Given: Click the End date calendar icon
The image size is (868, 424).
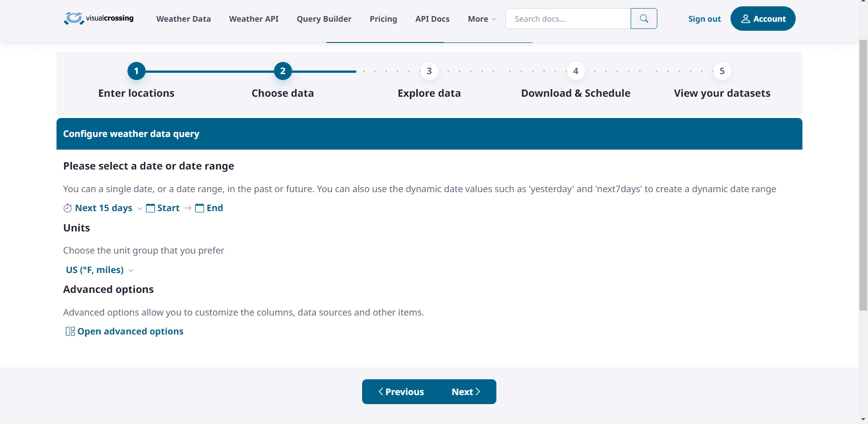Looking at the screenshot, I should pyautogui.click(x=199, y=208).
